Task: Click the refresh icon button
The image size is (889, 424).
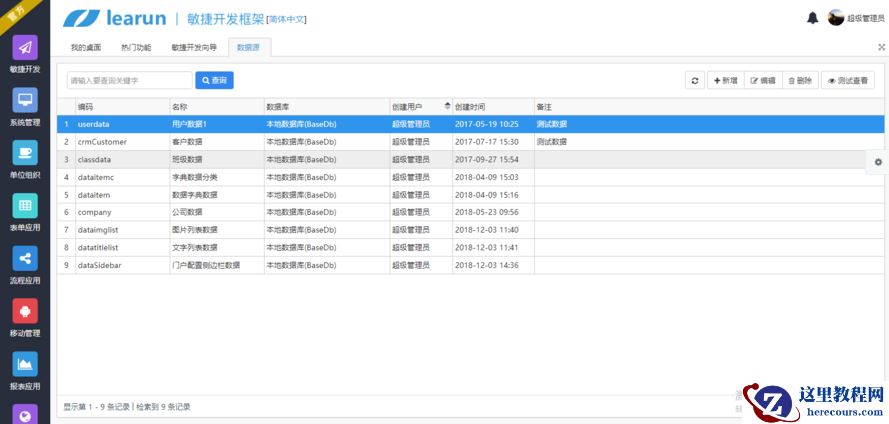Action: point(695,81)
